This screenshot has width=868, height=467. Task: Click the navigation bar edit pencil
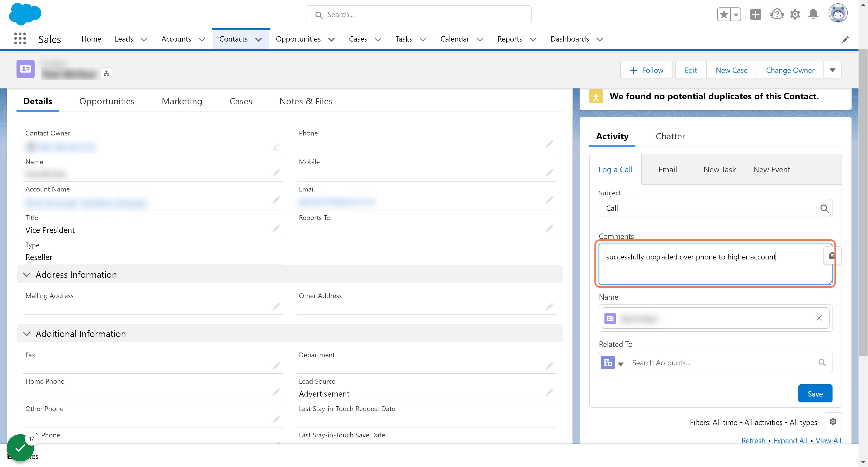tap(845, 40)
